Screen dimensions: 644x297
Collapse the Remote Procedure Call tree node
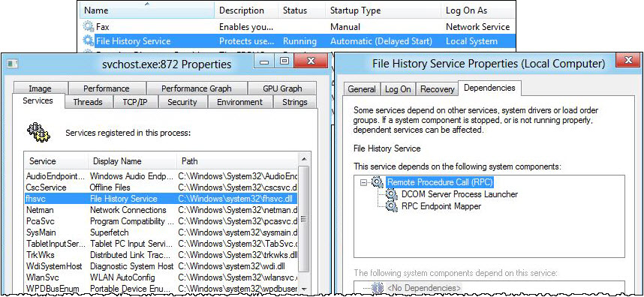click(x=363, y=182)
